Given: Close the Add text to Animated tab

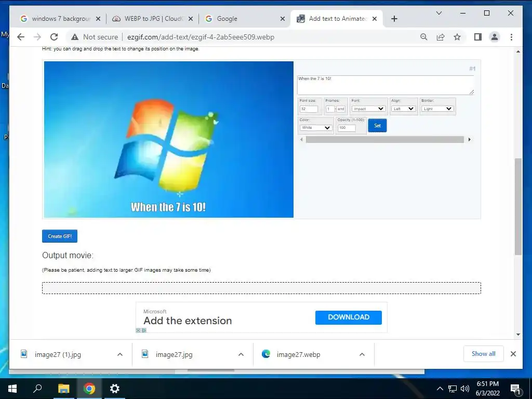Looking at the screenshot, I should point(375,19).
